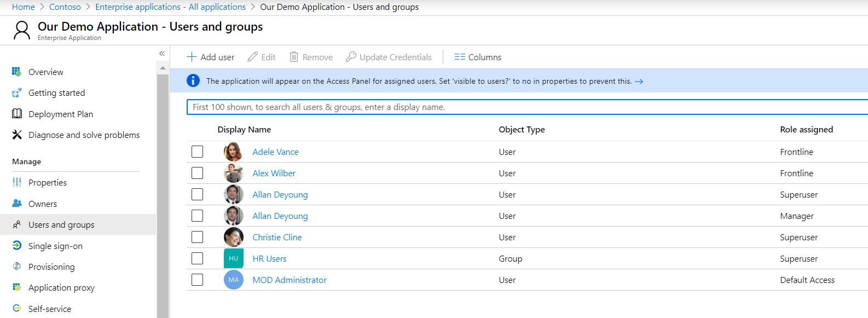Tick the checkbox beside Christie Cline
The image size is (868, 318).
click(x=198, y=237)
